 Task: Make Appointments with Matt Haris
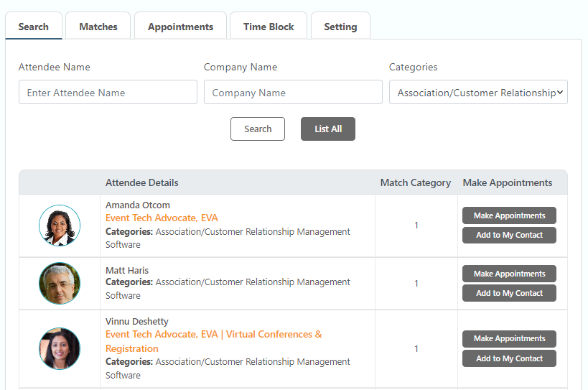[509, 274]
